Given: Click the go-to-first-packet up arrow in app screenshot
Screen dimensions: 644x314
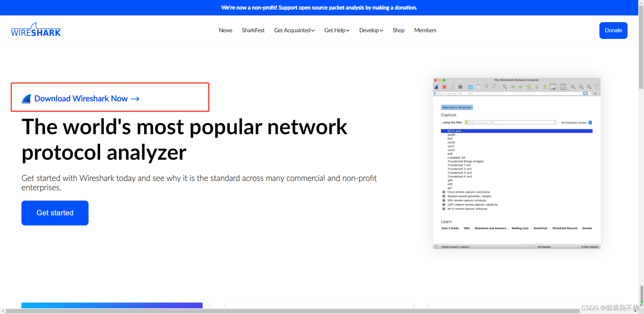Looking at the screenshot, I should pos(537,87).
